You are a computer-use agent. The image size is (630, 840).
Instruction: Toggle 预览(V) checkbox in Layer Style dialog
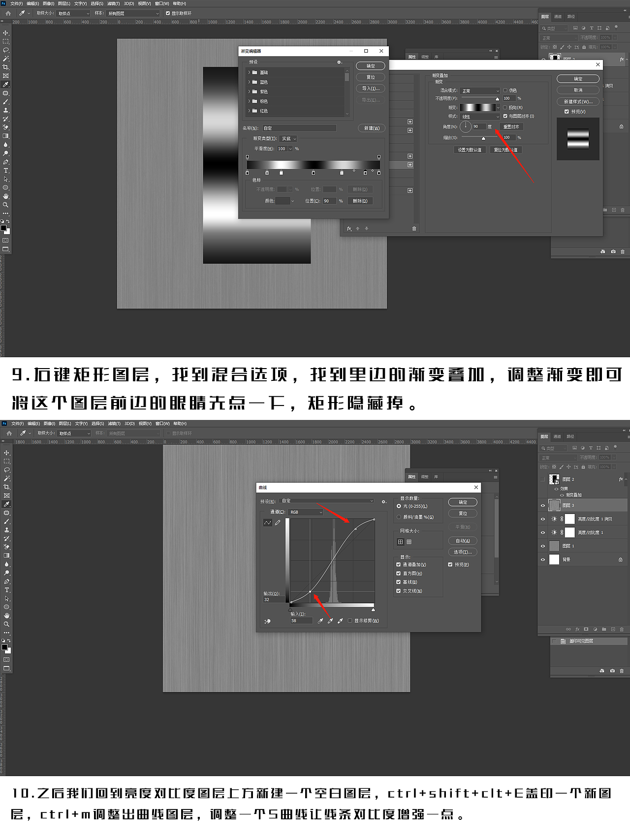(x=567, y=112)
